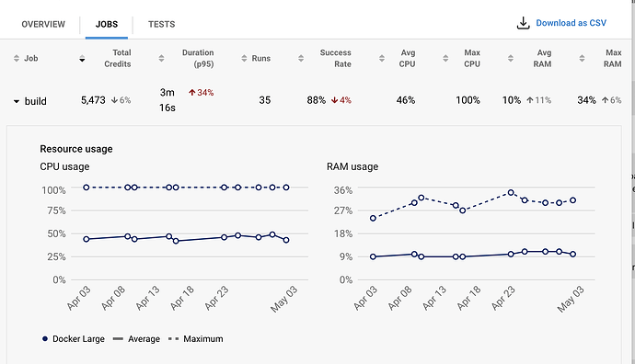635x364 pixels.
Task: Toggle the Maximum dashed legend entry
Action: [x=196, y=339]
